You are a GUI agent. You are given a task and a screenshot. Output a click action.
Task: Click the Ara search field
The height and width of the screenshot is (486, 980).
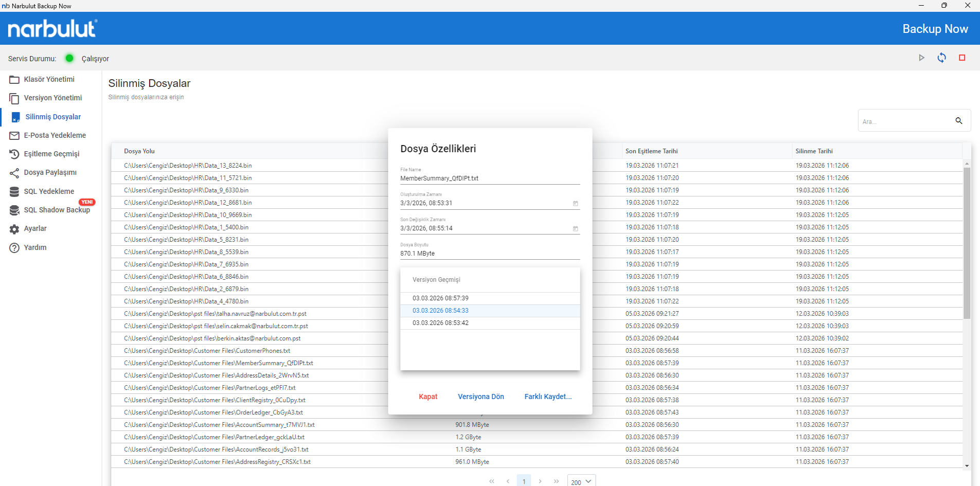point(904,121)
